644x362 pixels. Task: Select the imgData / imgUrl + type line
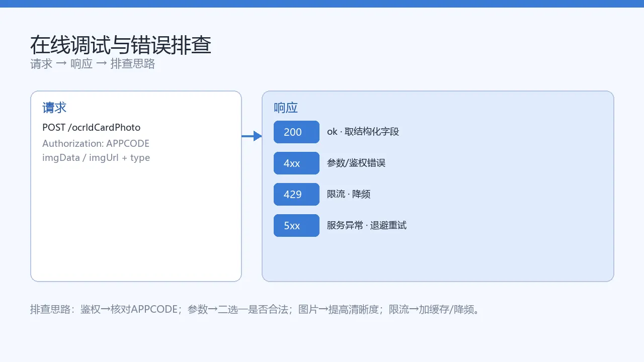96,157
